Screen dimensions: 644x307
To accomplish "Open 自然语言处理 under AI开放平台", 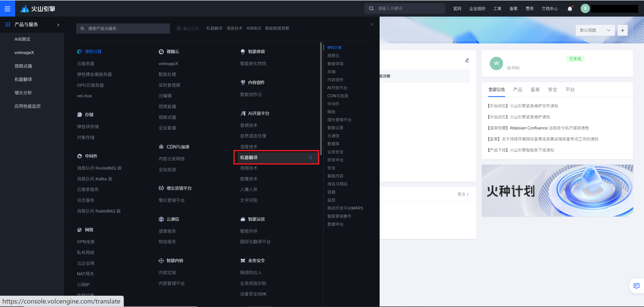I will pyautogui.click(x=254, y=136).
